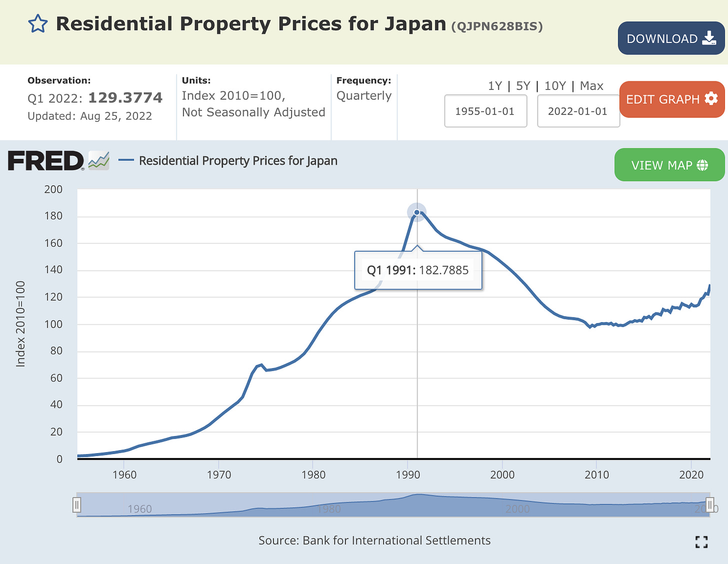Click the download arrow icon on DOWNLOAD button
Image resolution: width=728 pixels, height=564 pixels.
click(x=709, y=37)
